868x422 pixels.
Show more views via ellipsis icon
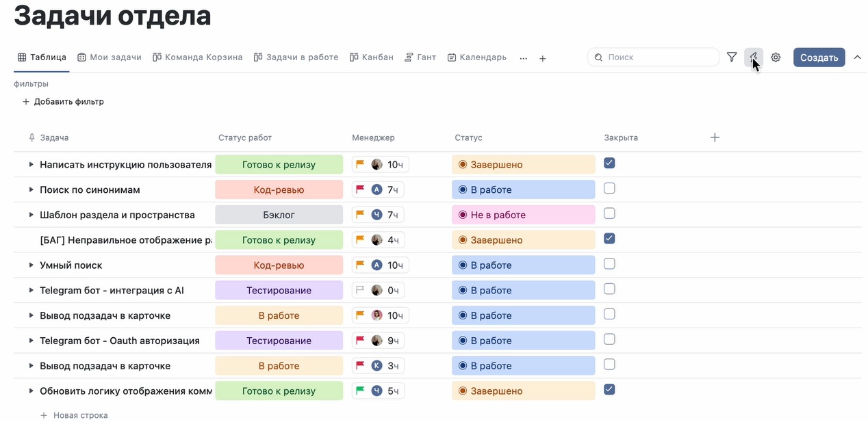(524, 59)
